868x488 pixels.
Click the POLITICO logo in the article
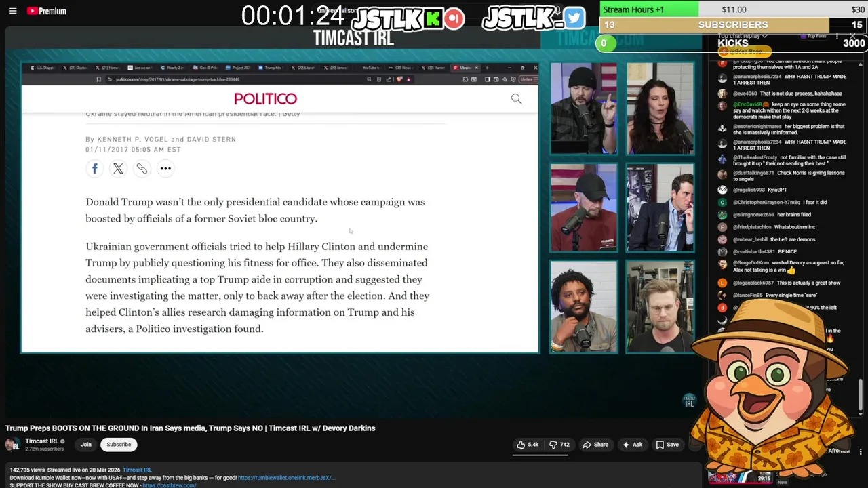click(265, 99)
